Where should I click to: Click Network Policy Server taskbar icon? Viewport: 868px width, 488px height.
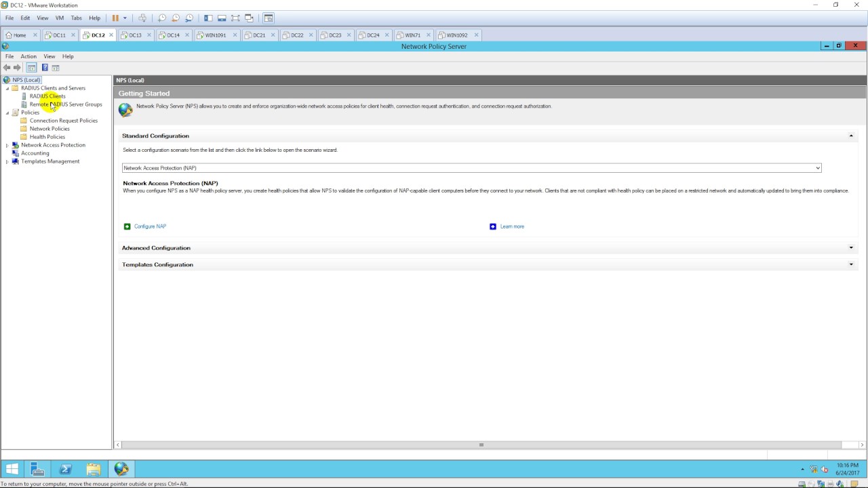tap(121, 469)
